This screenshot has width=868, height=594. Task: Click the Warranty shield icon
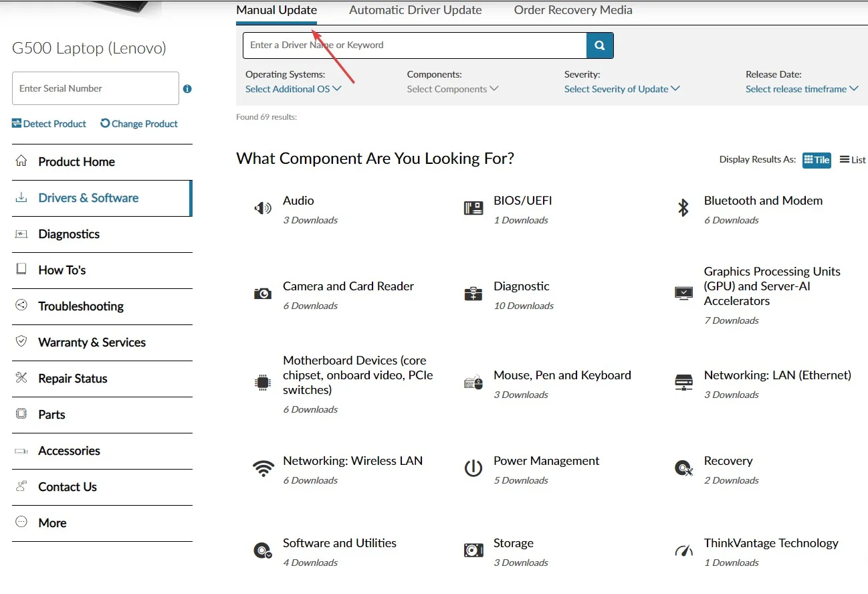click(x=21, y=342)
